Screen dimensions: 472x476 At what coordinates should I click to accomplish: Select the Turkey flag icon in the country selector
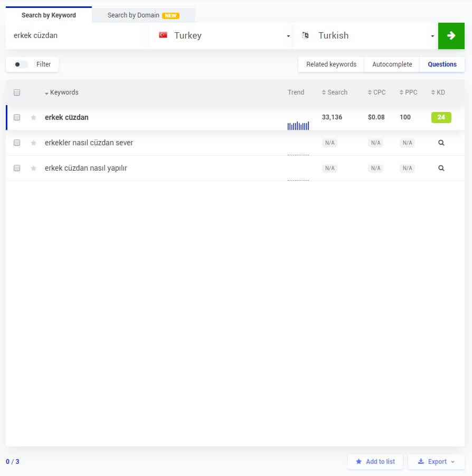[x=162, y=35]
